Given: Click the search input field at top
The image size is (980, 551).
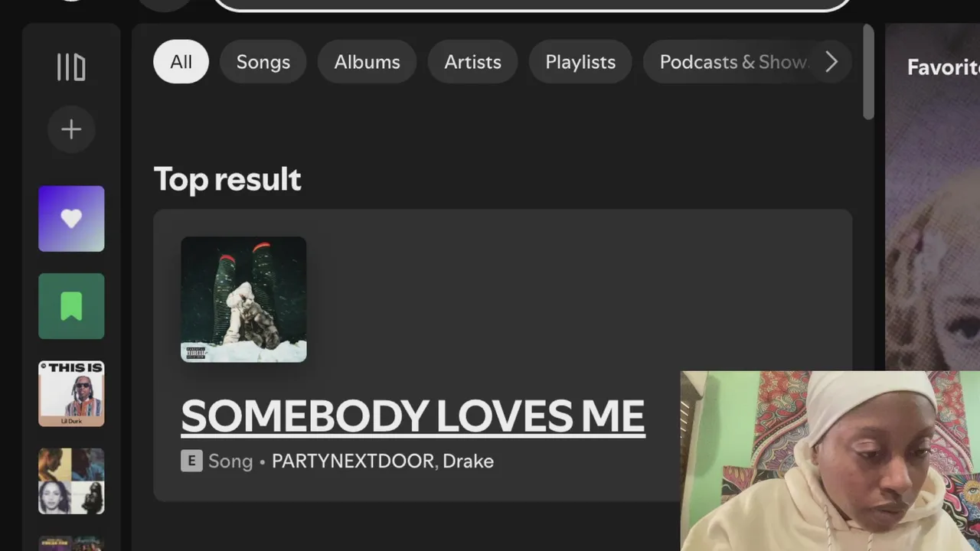Looking at the screenshot, I should point(532,4).
